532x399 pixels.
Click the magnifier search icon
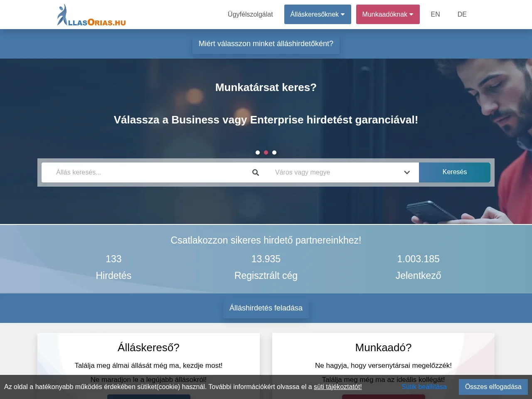tap(256, 172)
